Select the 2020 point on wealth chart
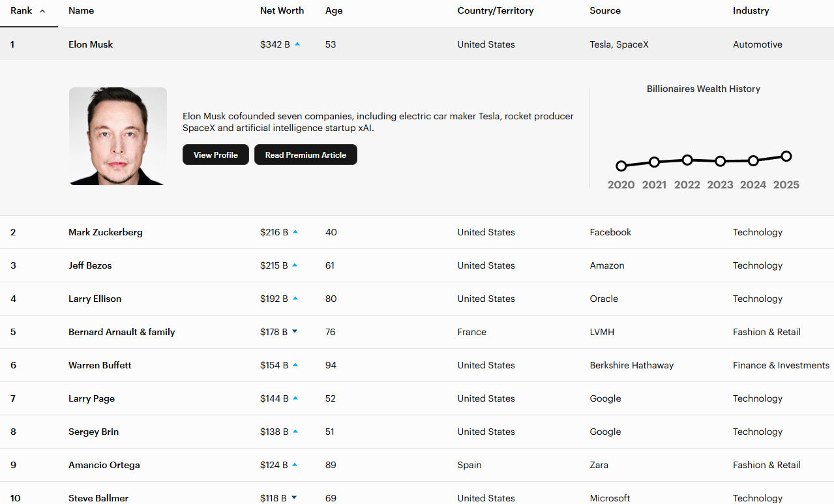 tap(621, 166)
